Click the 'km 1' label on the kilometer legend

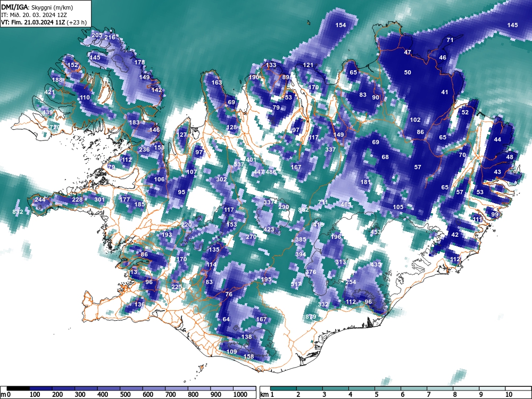pos(267,395)
